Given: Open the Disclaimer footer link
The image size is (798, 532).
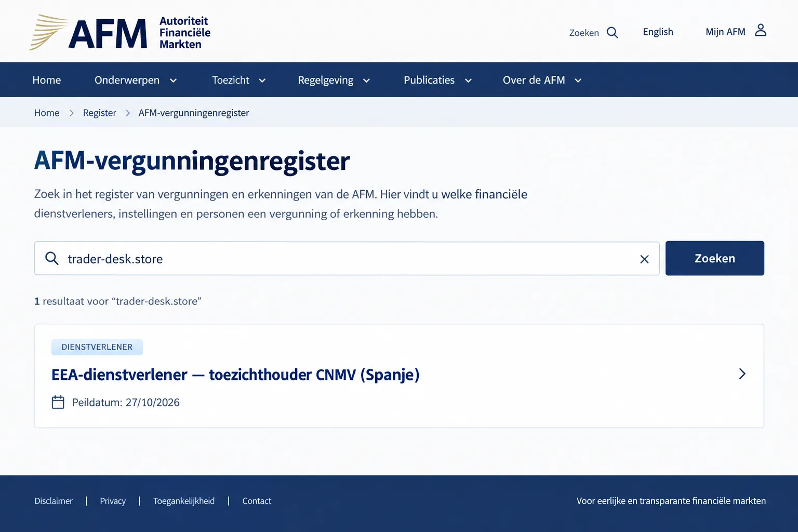Looking at the screenshot, I should coord(54,501).
